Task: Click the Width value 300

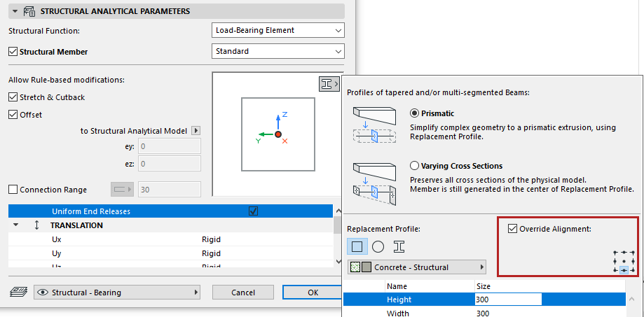Action: click(483, 314)
